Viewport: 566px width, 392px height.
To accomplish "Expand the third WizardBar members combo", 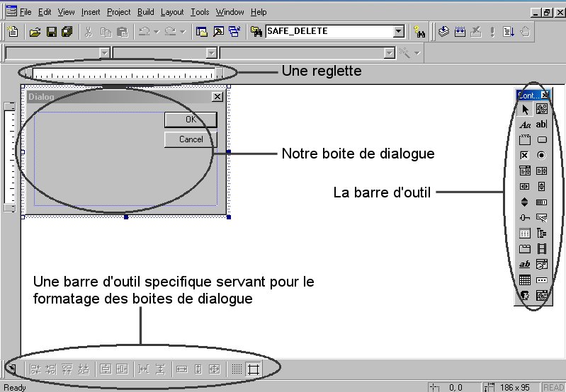I will pos(389,53).
